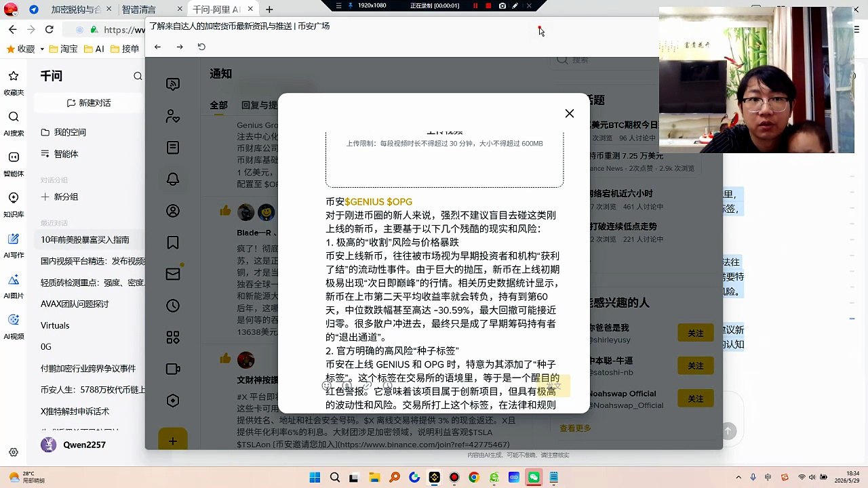Follow the user @shirleyusy

coord(695,333)
